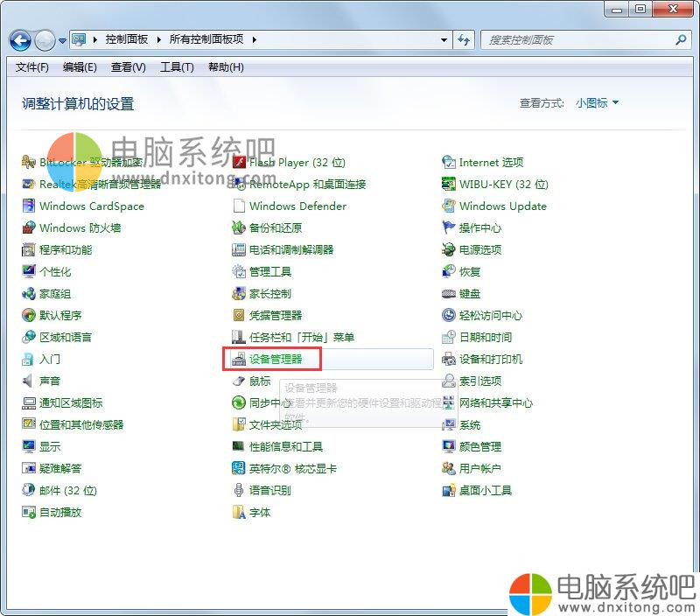Open the 颜色管理 link
The height and width of the screenshot is (616, 700).
pos(480,446)
